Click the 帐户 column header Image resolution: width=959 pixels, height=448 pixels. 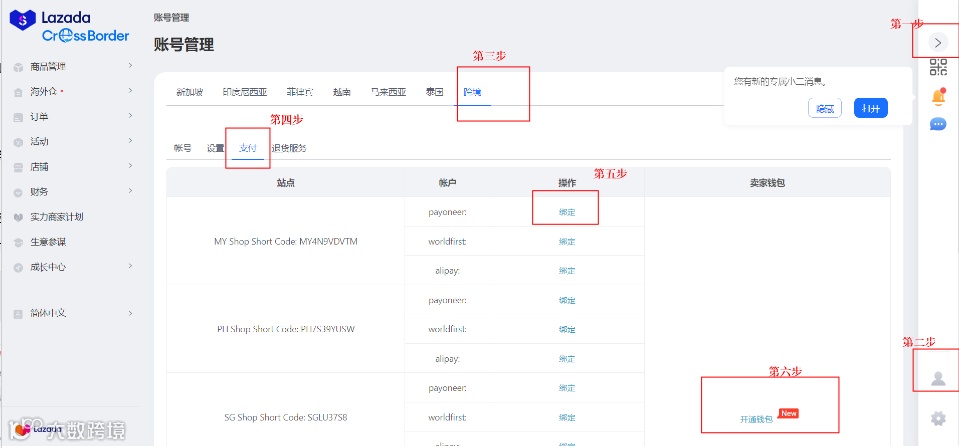(448, 182)
